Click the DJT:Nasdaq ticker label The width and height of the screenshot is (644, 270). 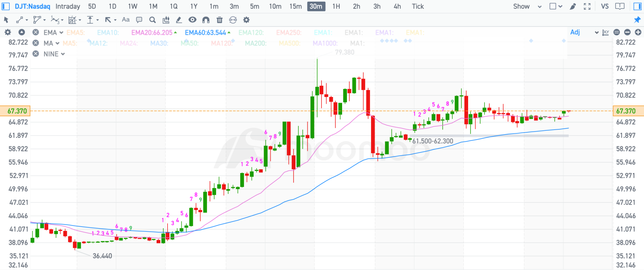click(x=33, y=6)
